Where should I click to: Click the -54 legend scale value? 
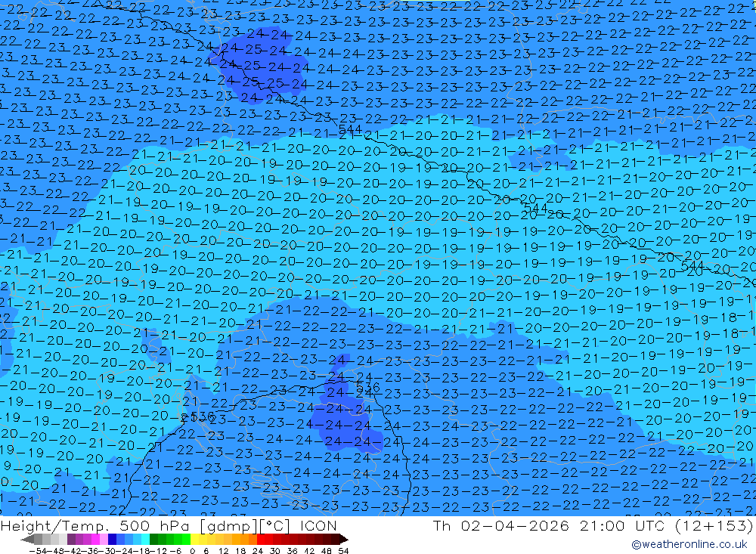click(38, 551)
